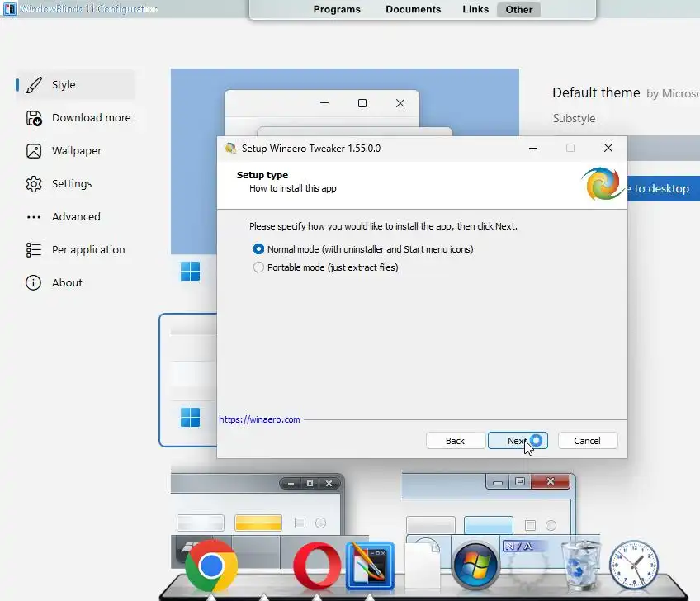This screenshot has height=601, width=700.
Task: Cancel the Winaero Tweaker setup
Action: [588, 441]
